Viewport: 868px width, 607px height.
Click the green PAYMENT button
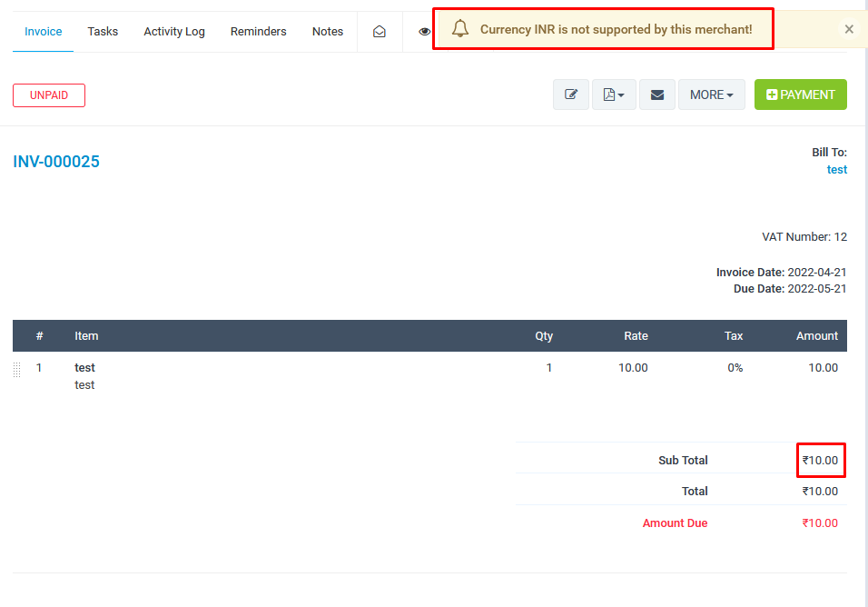(800, 95)
